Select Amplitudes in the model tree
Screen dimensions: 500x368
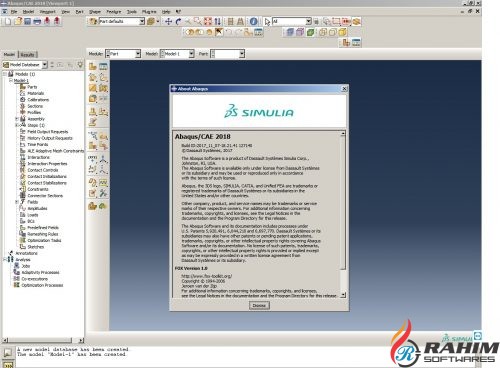tap(37, 209)
